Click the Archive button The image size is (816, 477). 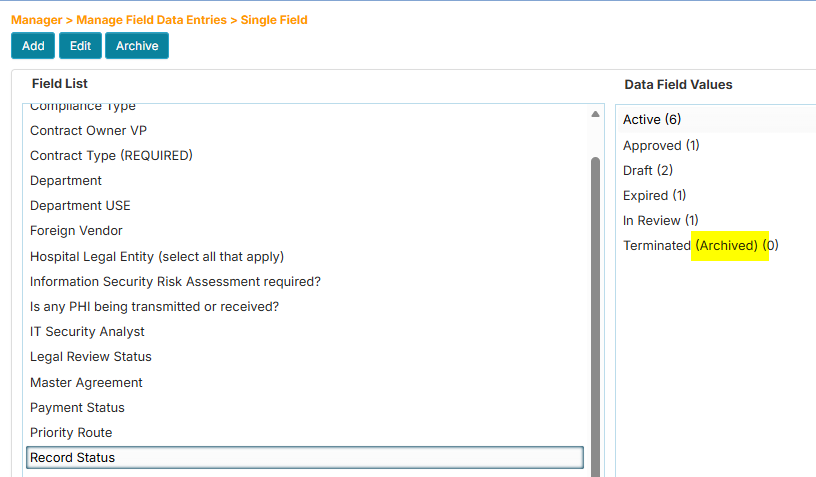[137, 46]
